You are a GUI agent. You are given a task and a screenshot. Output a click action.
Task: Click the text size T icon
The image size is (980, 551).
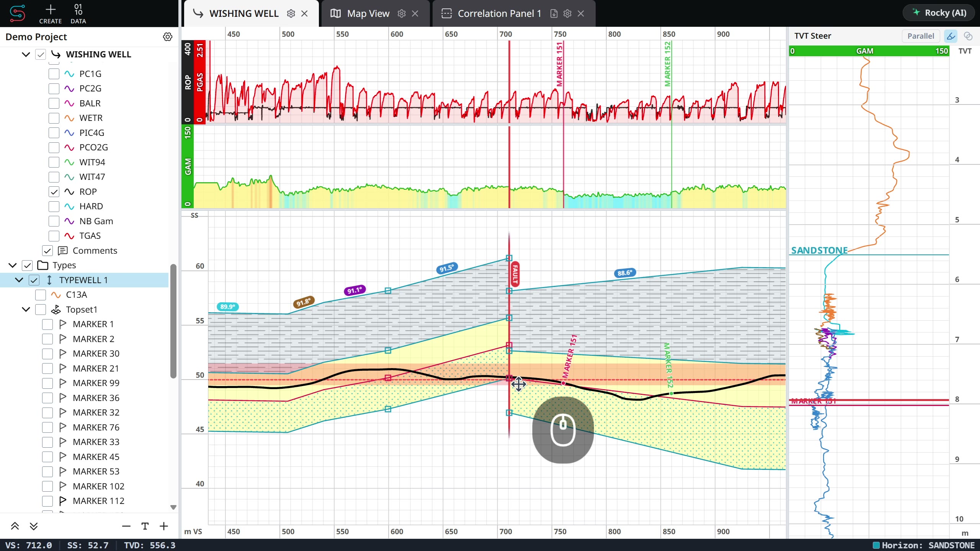(x=145, y=526)
